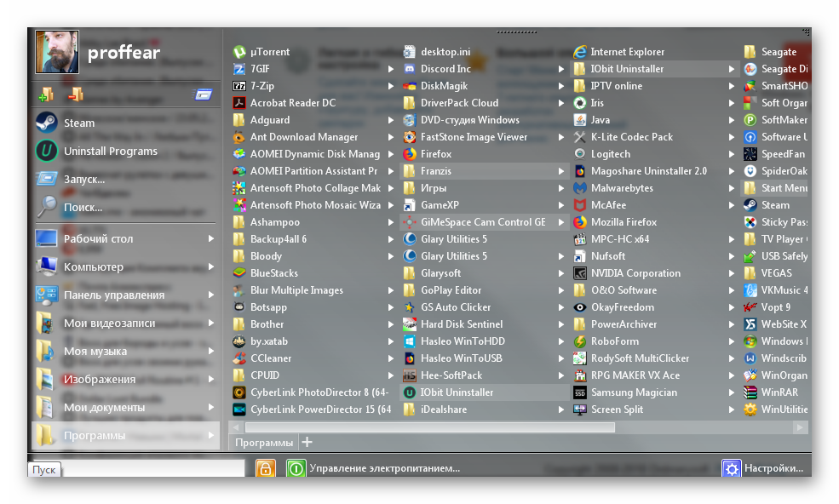Click the green power management icon
This screenshot has height=504, width=839.
coord(296,468)
